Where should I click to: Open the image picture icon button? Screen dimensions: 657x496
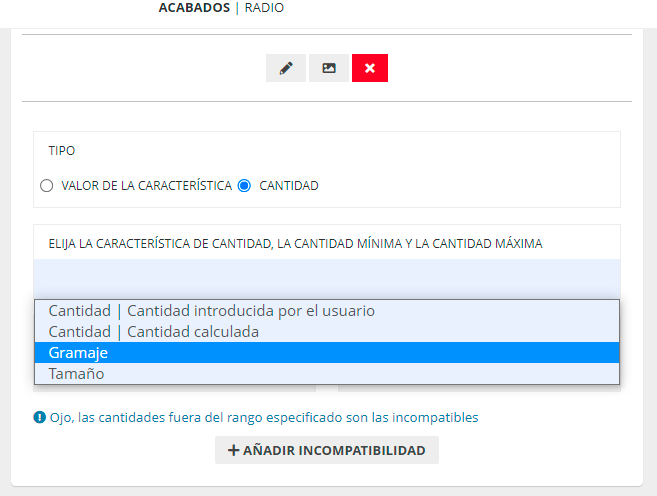point(329,68)
